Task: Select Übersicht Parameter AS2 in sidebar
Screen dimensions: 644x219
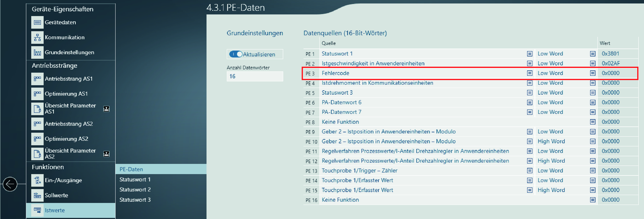Action: (70, 154)
